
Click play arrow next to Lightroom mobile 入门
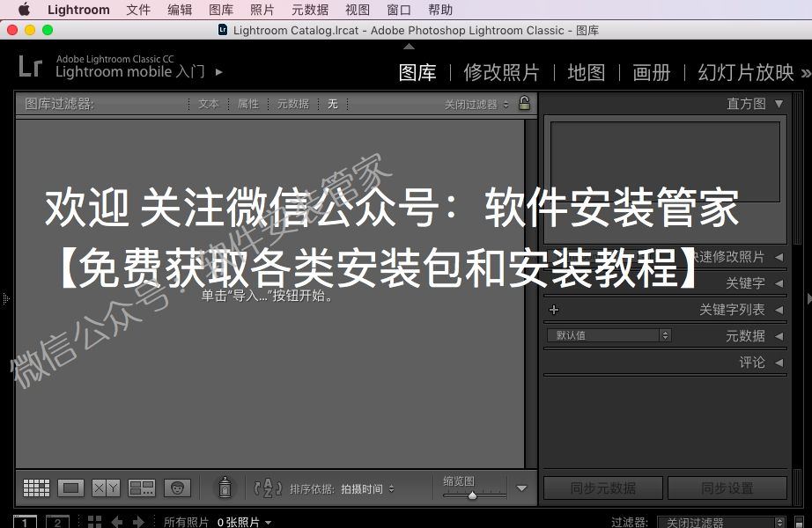219,72
